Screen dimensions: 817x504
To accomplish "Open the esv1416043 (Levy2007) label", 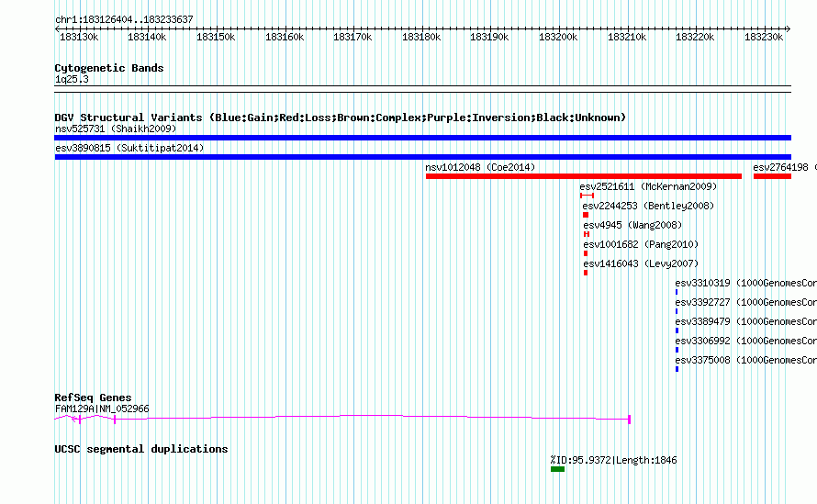I will coord(641,263).
